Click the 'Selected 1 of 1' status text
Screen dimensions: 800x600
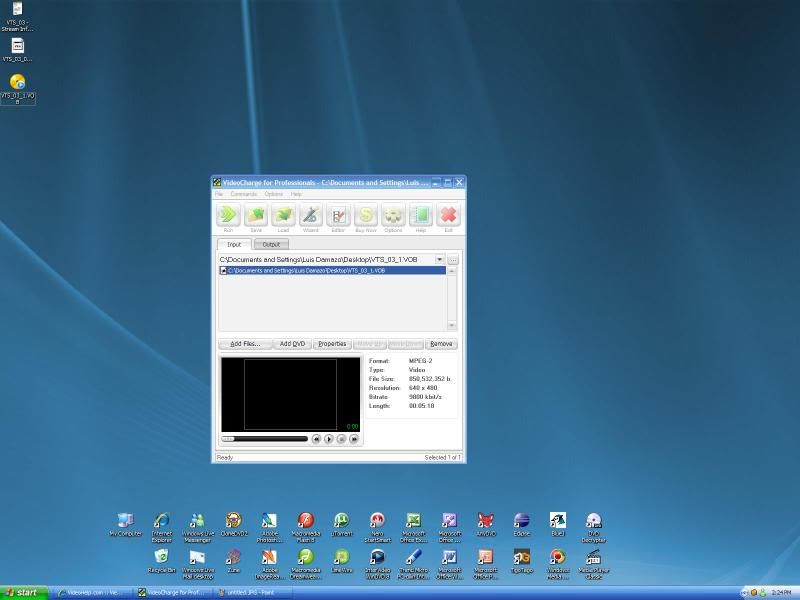click(443, 458)
